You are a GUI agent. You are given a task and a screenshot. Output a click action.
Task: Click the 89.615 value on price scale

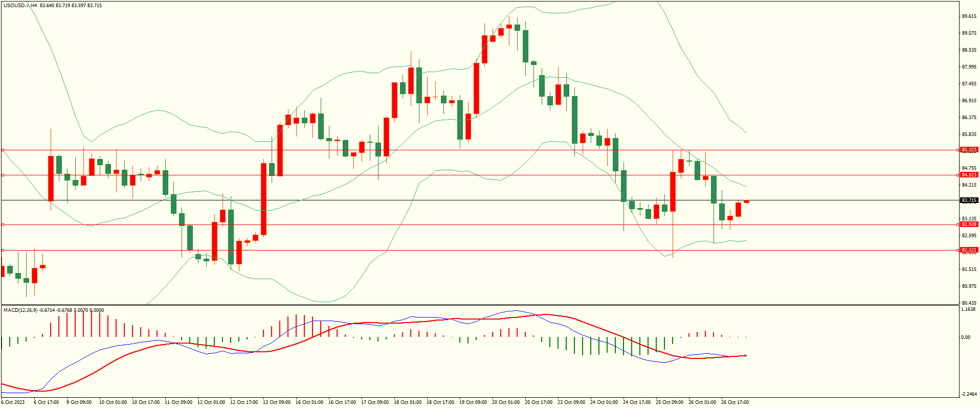(x=969, y=16)
